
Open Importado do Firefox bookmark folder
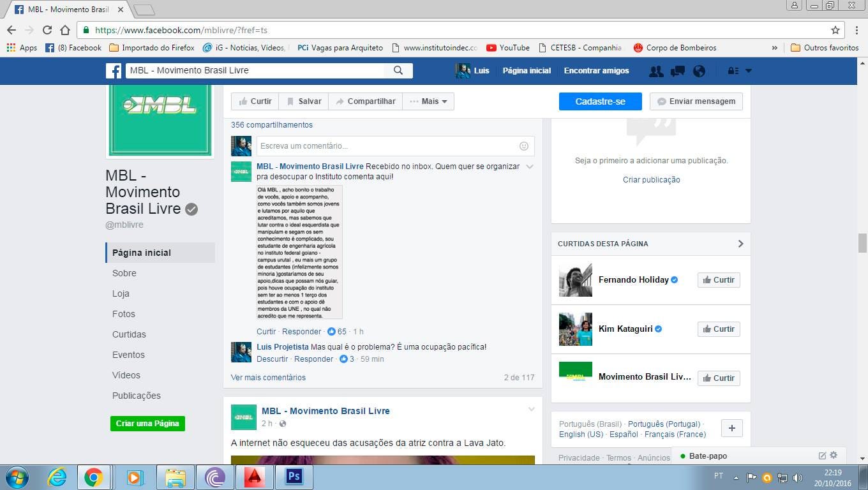point(152,48)
